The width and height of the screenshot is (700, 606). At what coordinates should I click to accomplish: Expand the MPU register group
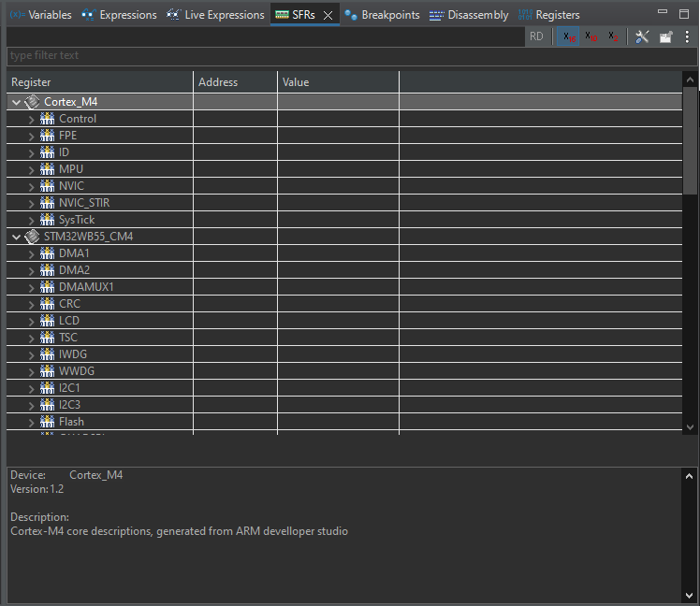pos(31,170)
